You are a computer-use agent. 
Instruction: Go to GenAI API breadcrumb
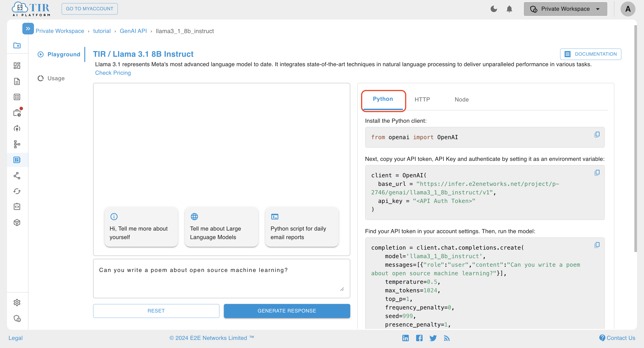[x=133, y=31]
